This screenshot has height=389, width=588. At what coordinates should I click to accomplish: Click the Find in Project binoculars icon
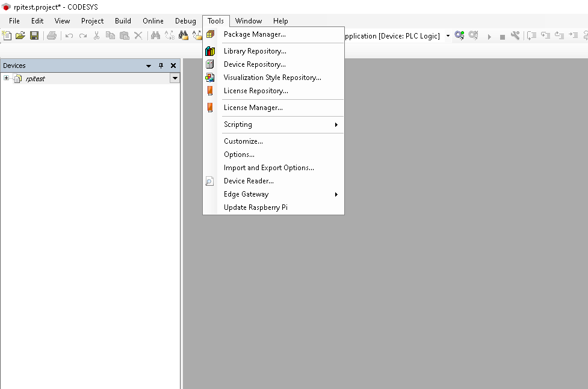click(184, 35)
